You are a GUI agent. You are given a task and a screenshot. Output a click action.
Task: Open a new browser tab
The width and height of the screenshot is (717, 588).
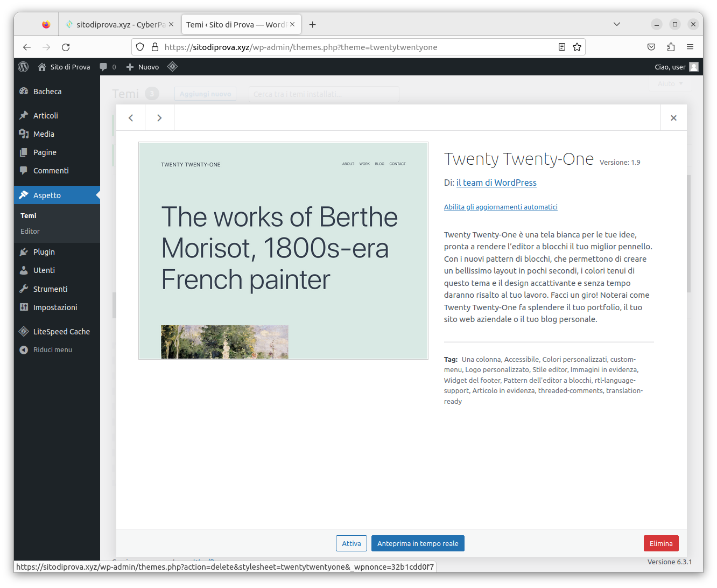(x=313, y=25)
